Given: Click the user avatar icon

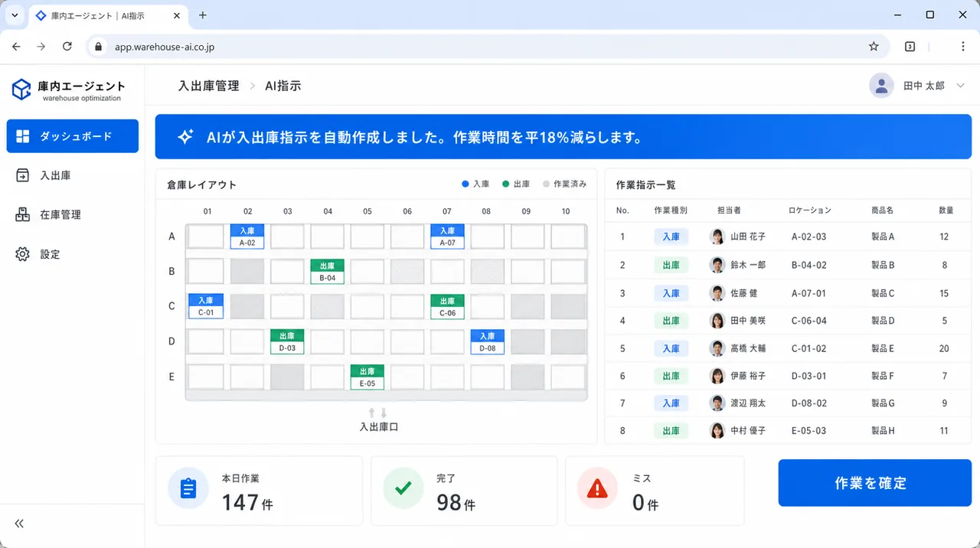Looking at the screenshot, I should coord(881,86).
